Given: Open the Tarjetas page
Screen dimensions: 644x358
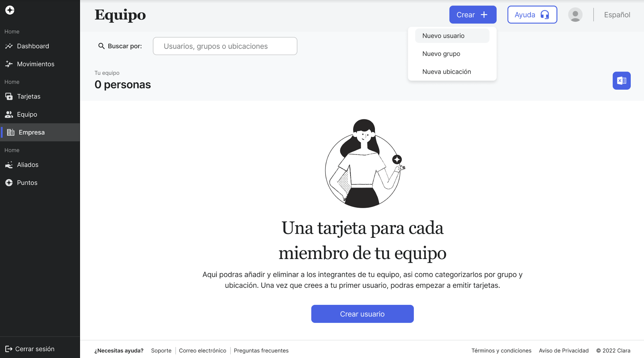Looking at the screenshot, I should (x=40, y=97).
